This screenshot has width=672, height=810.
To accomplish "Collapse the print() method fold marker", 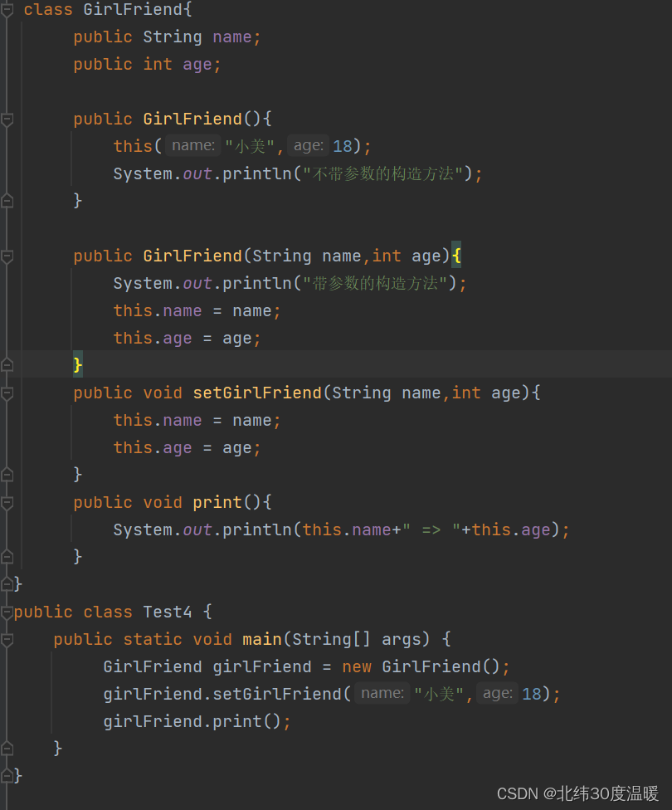I will pos(7,503).
